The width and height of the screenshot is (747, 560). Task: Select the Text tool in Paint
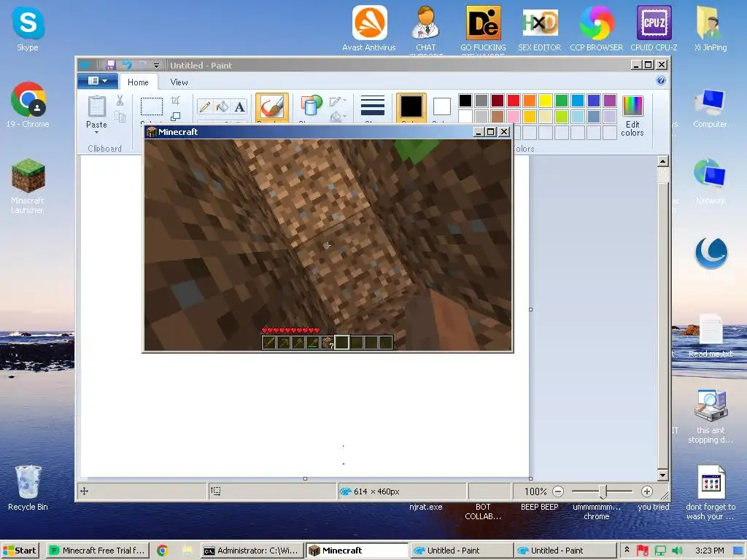[x=239, y=106]
